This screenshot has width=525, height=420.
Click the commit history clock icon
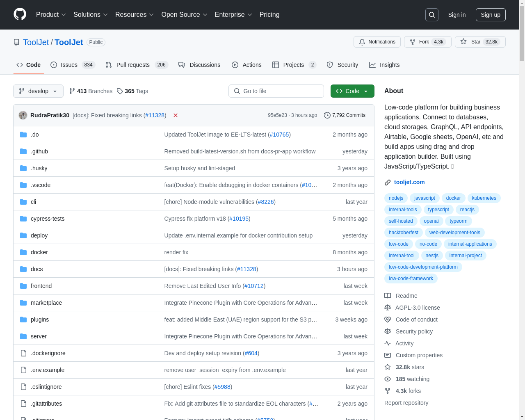327,115
